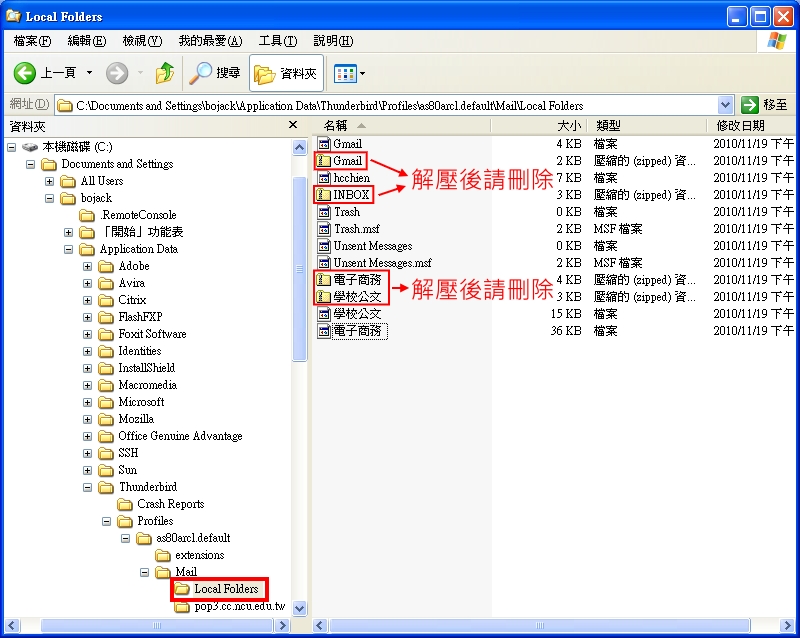Toggle the Folders pane button
This screenshot has height=638, width=800.
286,73
